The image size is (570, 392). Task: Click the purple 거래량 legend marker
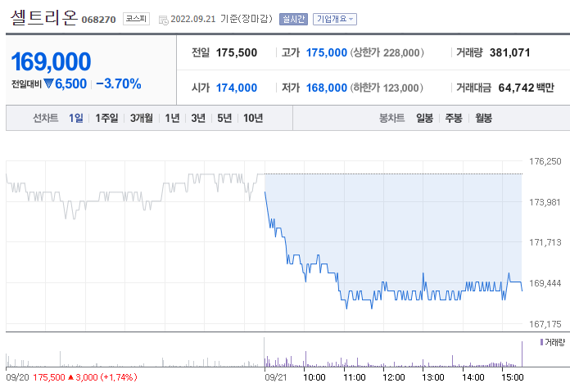[541, 342]
